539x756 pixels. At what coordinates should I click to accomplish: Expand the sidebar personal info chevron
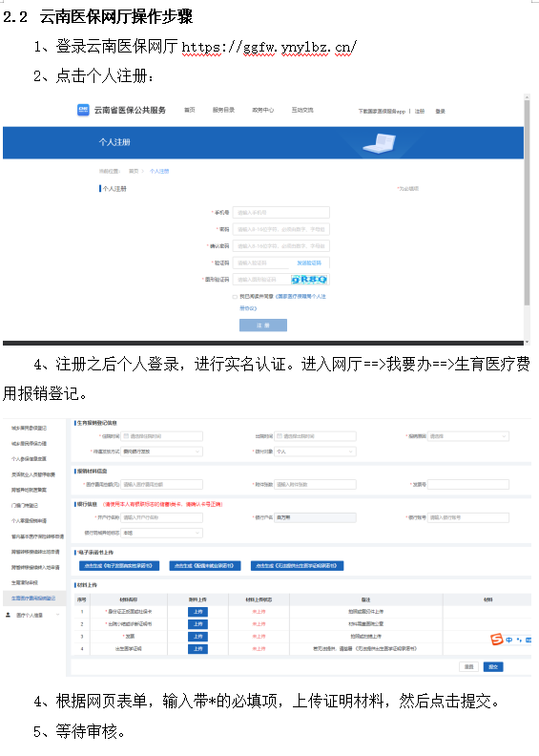(x=58, y=615)
